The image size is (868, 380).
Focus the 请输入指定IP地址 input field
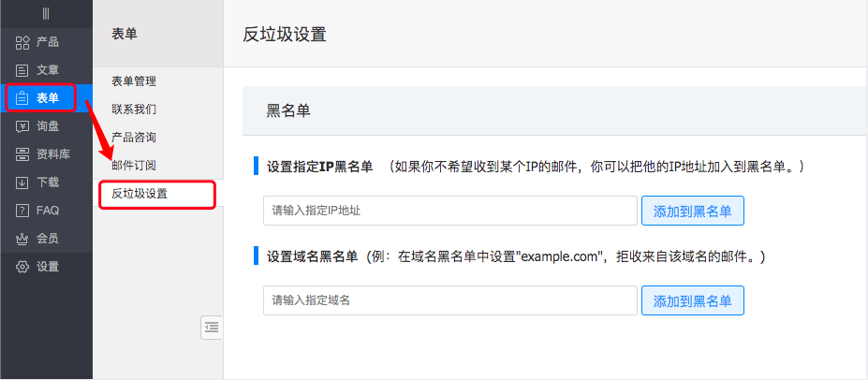click(449, 212)
